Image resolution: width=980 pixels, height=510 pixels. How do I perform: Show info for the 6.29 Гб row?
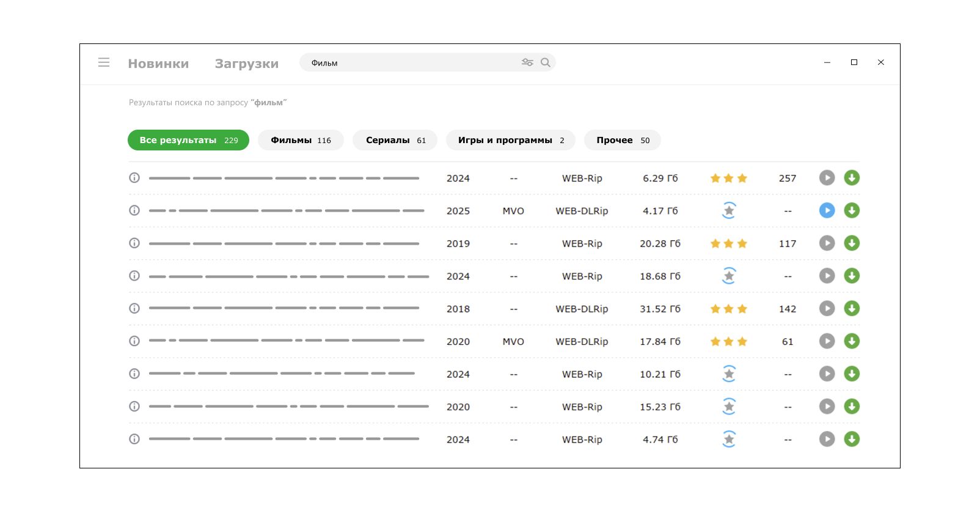point(134,178)
